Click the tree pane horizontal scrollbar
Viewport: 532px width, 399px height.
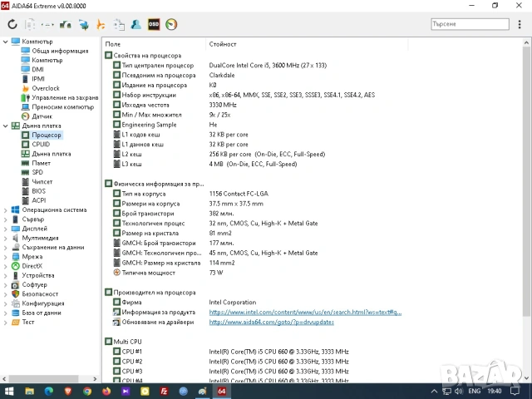(x=43, y=379)
